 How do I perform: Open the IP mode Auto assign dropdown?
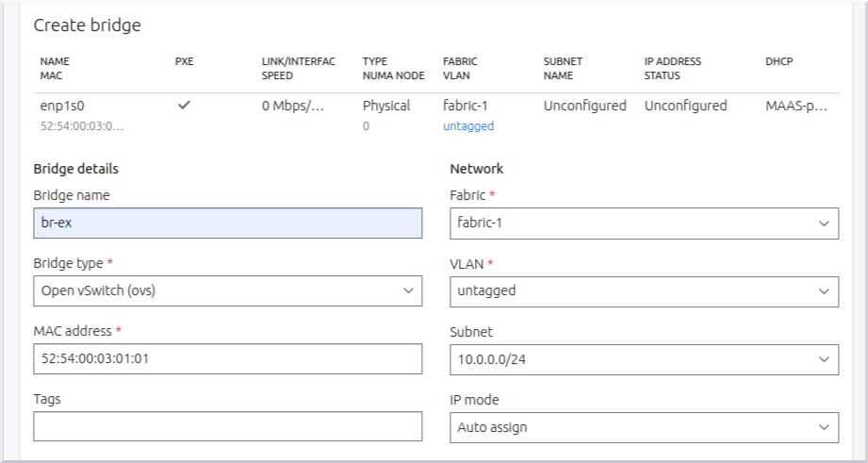[x=644, y=427]
